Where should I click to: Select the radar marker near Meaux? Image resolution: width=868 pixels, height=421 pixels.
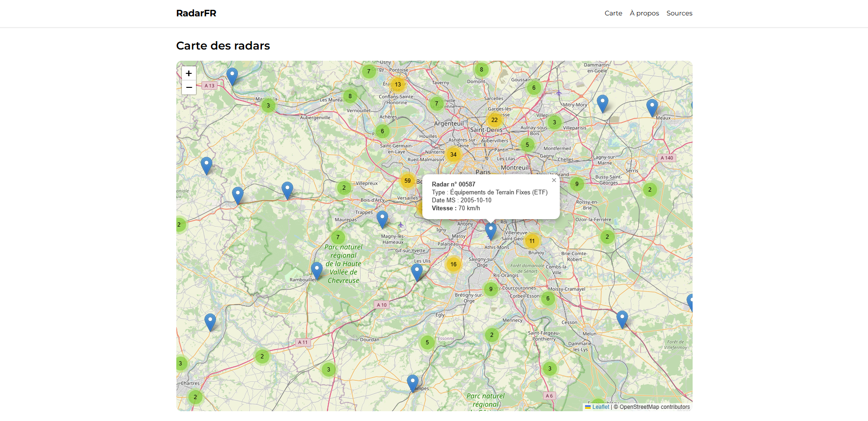[x=651, y=107]
